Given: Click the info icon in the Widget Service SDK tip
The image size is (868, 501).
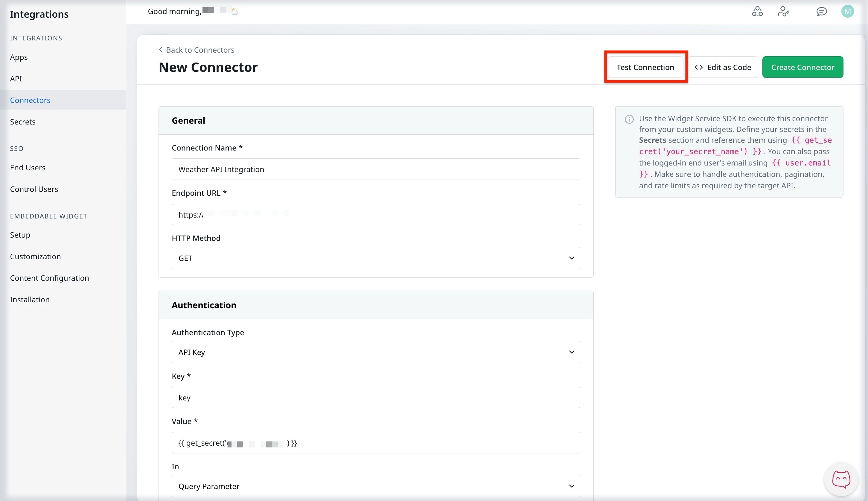Looking at the screenshot, I should (x=629, y=119).
